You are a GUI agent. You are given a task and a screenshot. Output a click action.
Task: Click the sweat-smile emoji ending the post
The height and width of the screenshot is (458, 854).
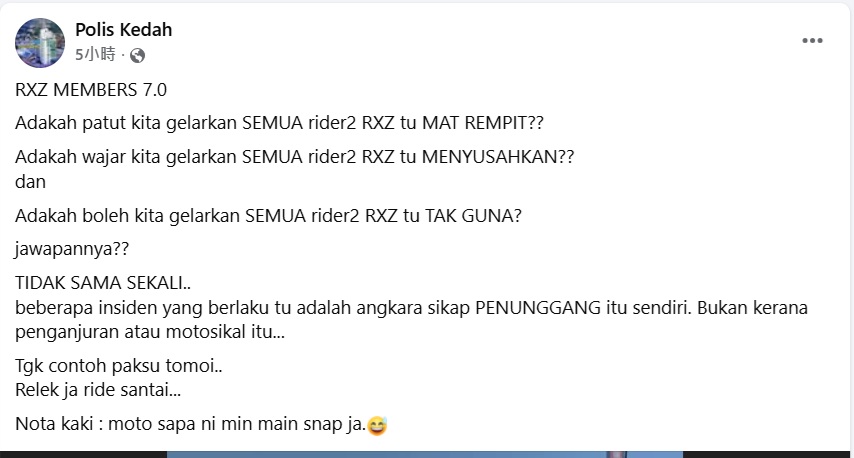tap(377, 425)
